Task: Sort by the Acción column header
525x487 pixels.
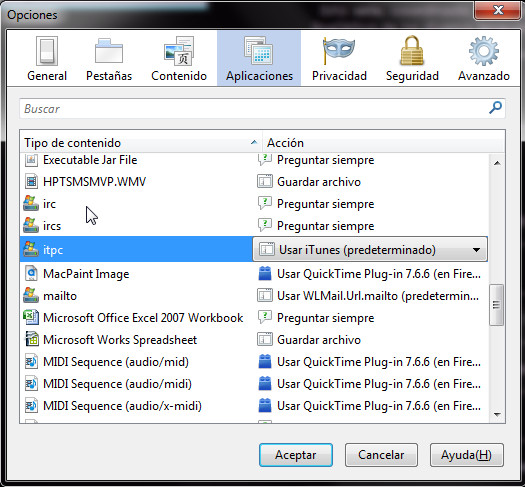Action: tap(383, 143)
